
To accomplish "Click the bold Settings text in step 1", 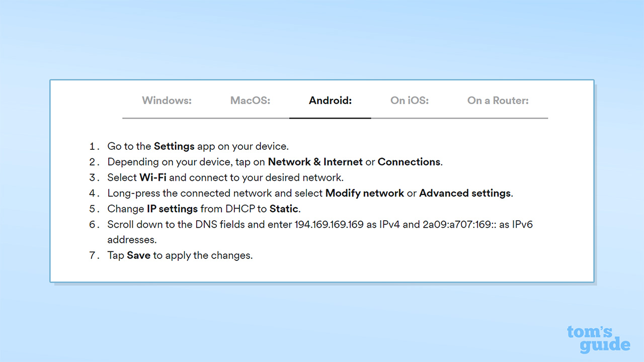I will tap(174, 146).
